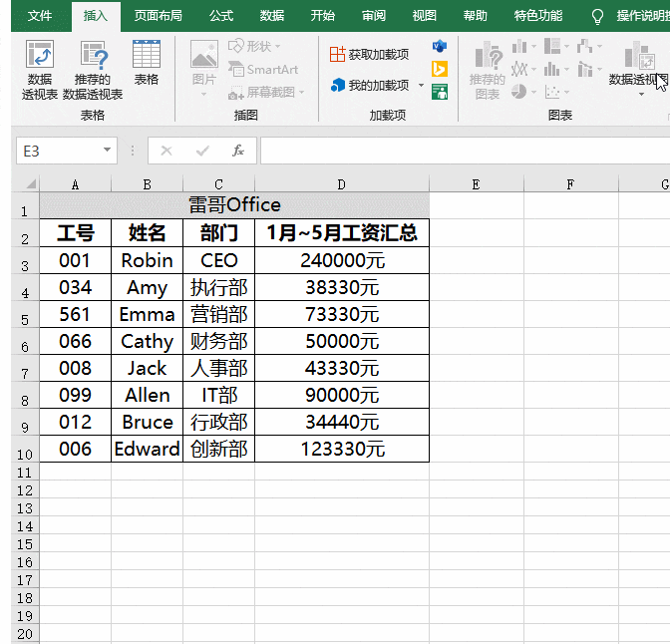Click cell with name Cathy
670x644 pixels.
pos(147,341)
